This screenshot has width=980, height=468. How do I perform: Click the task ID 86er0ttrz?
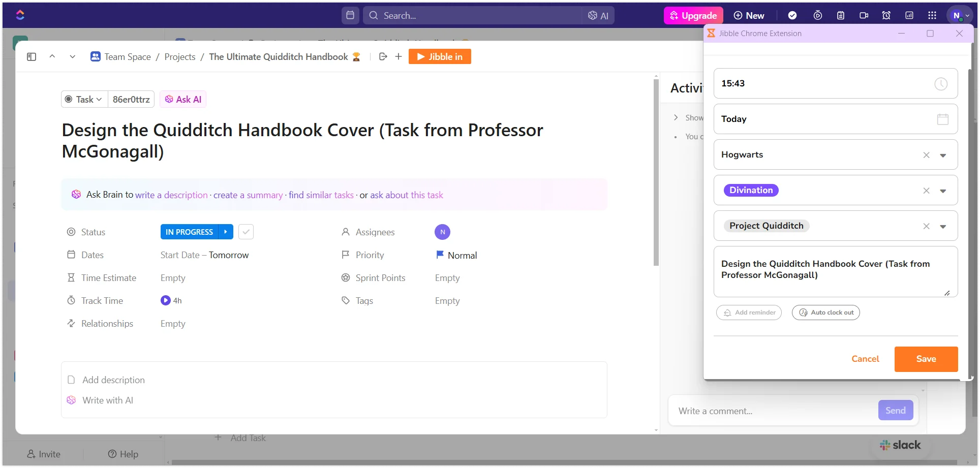point(131,99)
